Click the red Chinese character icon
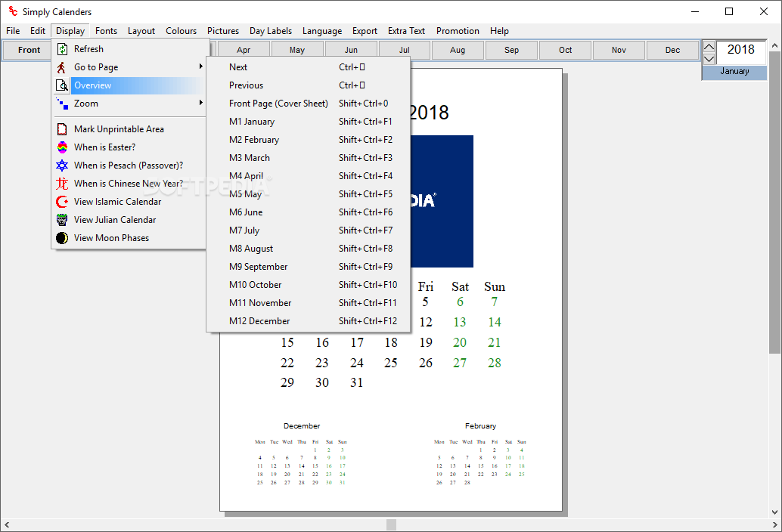The height and width of the screenshot is (532, 782). (62, 184)
